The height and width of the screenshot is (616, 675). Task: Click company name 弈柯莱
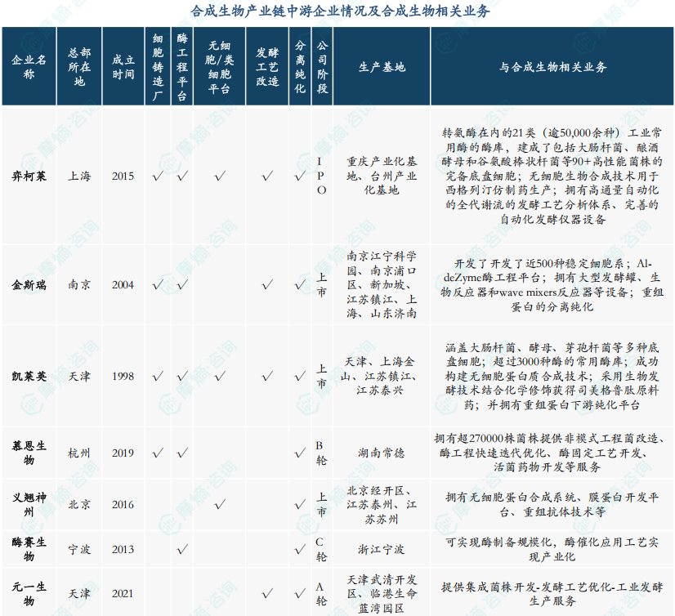tap(29, 176)
